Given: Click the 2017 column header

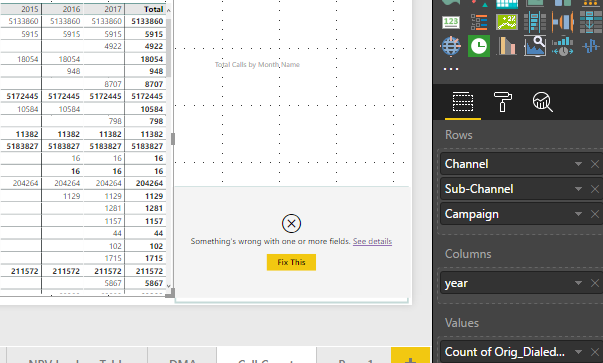Looking at the screenshot, I should pyautogui.click(x=113, y=9).
